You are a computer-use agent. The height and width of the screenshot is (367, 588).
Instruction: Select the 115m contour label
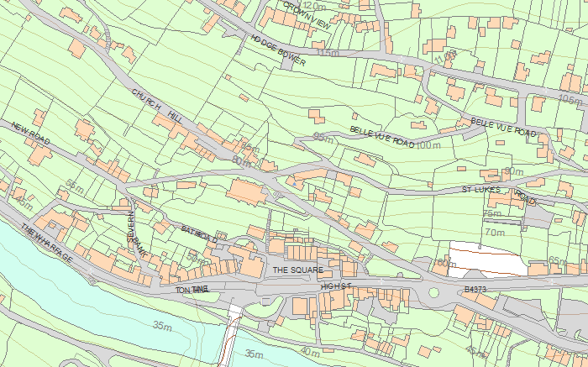point(328,53)
